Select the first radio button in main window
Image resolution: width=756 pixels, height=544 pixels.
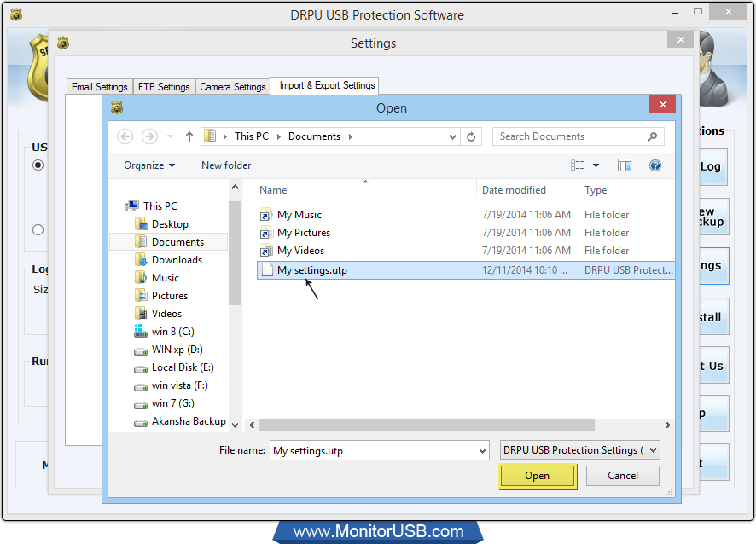tap(38, 165)
